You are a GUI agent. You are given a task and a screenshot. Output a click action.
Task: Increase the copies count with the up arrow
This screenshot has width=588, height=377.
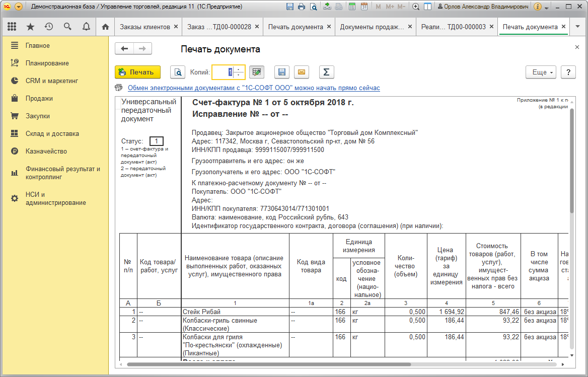(x=239, y=69)
